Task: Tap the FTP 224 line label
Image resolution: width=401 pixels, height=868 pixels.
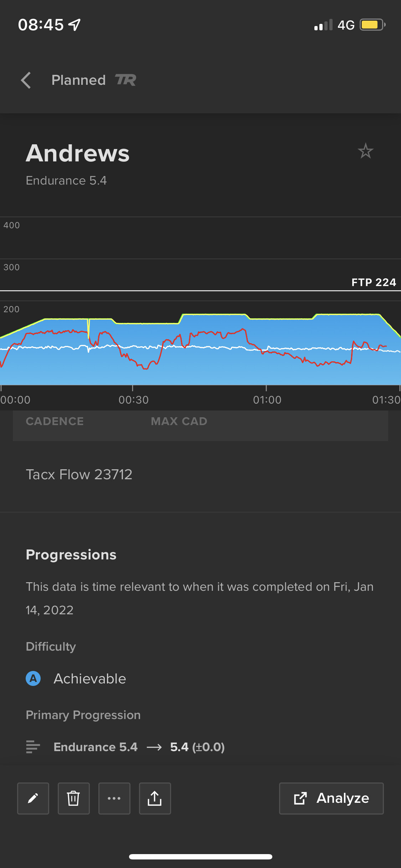Action: point(374,283)
